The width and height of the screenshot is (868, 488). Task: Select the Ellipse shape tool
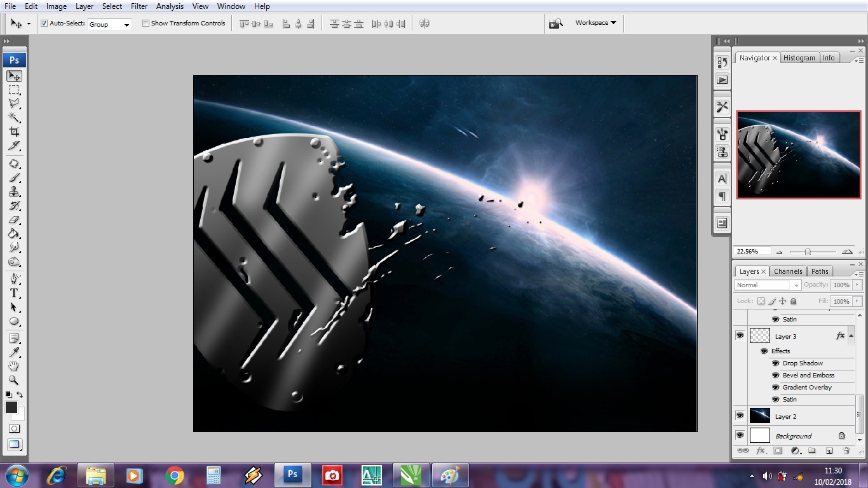pos(14,321)
